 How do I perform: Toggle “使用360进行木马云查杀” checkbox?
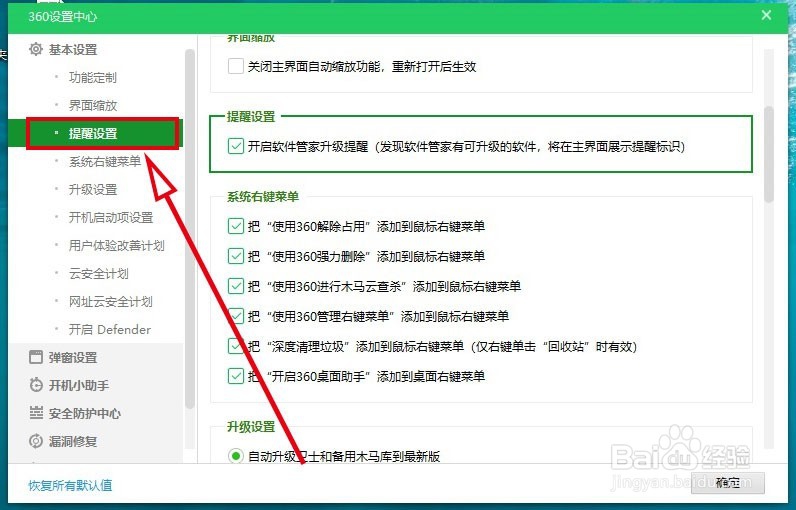tap(236, 286)
